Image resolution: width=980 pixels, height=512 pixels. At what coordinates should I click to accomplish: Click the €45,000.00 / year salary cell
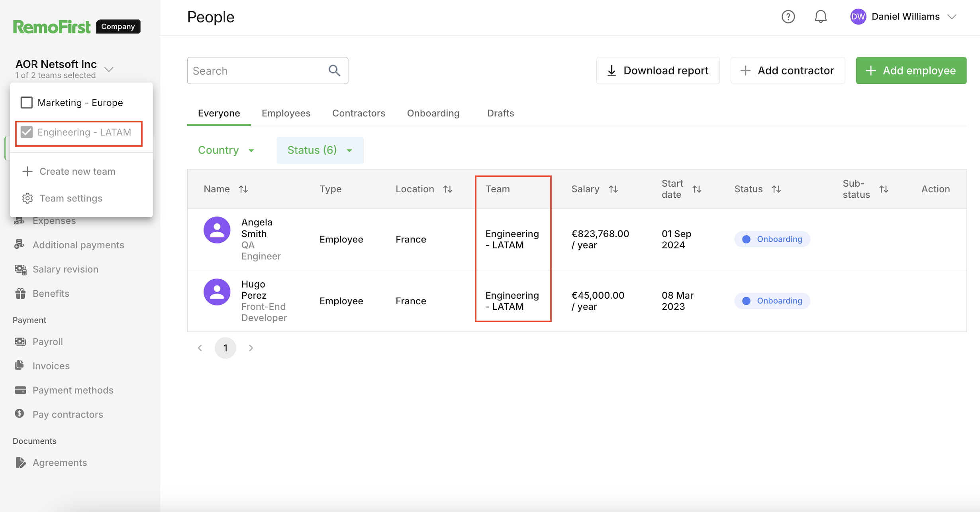tap(598, 301)
